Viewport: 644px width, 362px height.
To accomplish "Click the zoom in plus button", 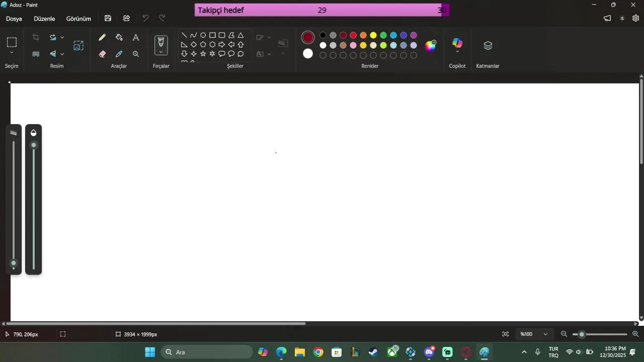I will [635, 334].
